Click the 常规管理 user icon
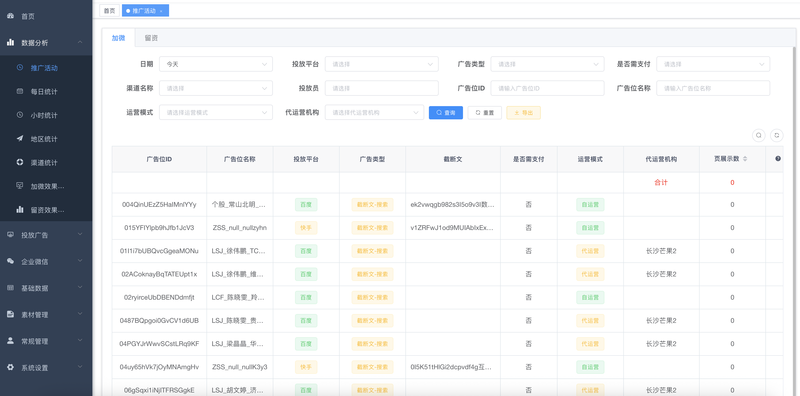The width and height of the screenshot is (800, 396). tap(10, 340)
